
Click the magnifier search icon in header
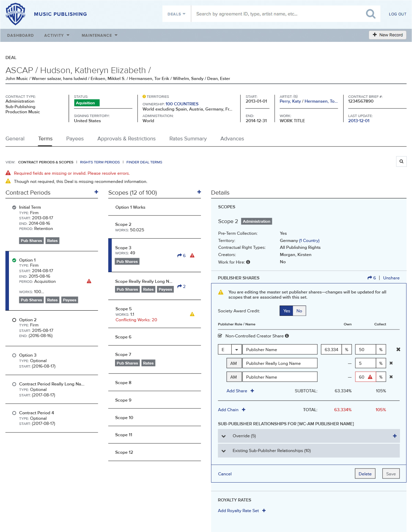[370, 14]
